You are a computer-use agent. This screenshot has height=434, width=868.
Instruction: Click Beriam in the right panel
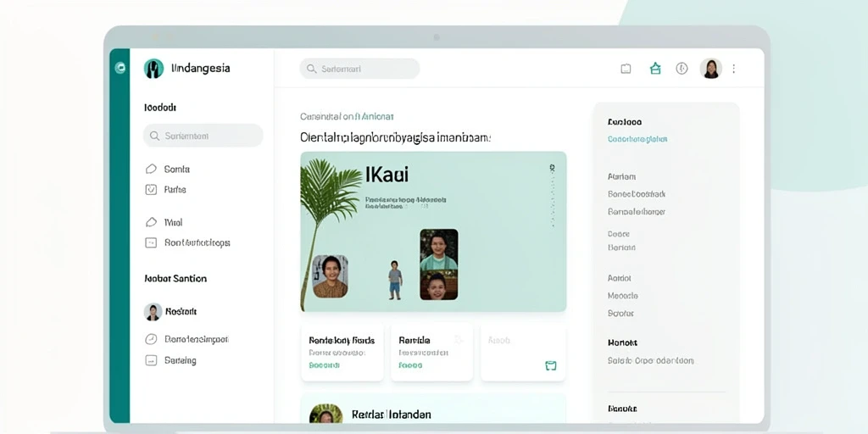[621, 248]
